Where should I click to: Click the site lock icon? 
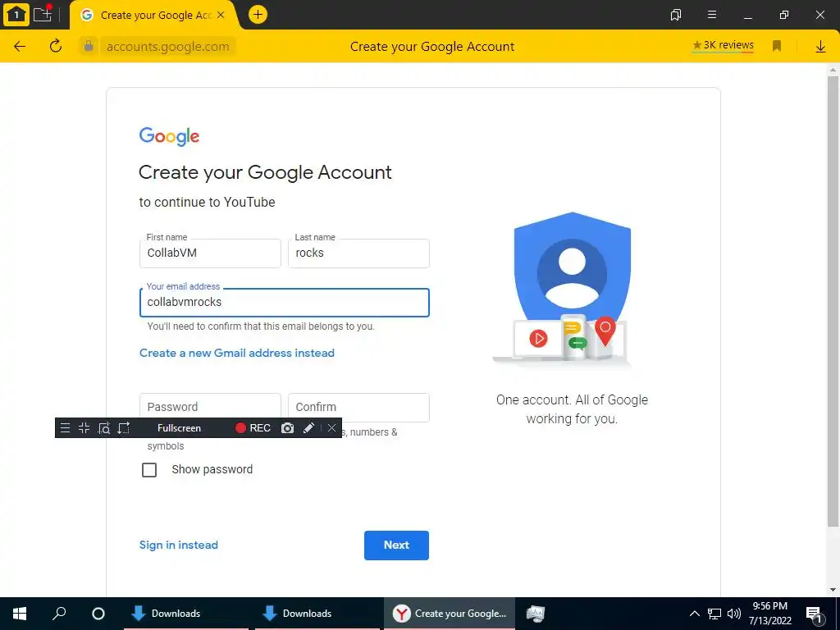point(89,46)
